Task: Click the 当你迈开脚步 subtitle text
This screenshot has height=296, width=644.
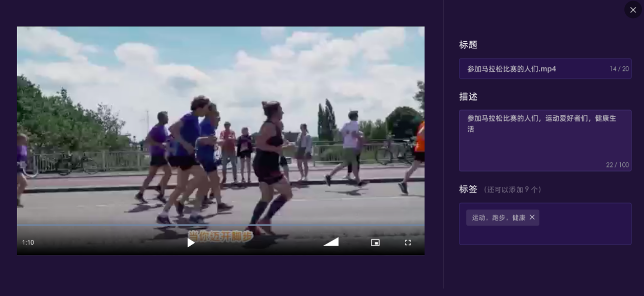Action: click(220, 236)
